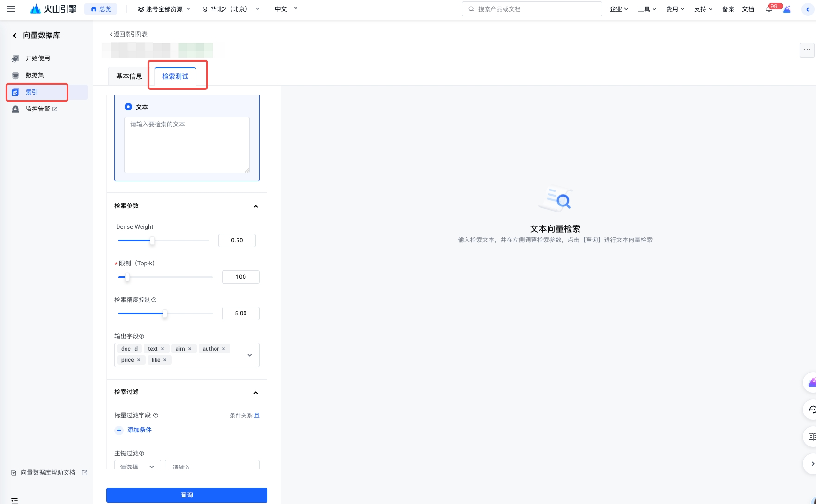The image size is (816, 504).
Task: Open the 费用 menu
Action: (675, 9)
